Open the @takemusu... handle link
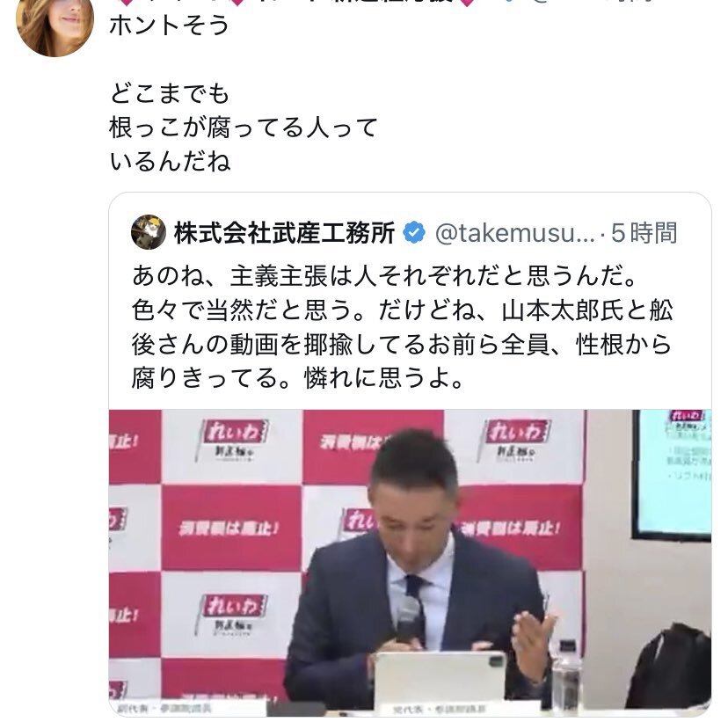The width and height of the screenshot is (728, 722). click(515, 233)
